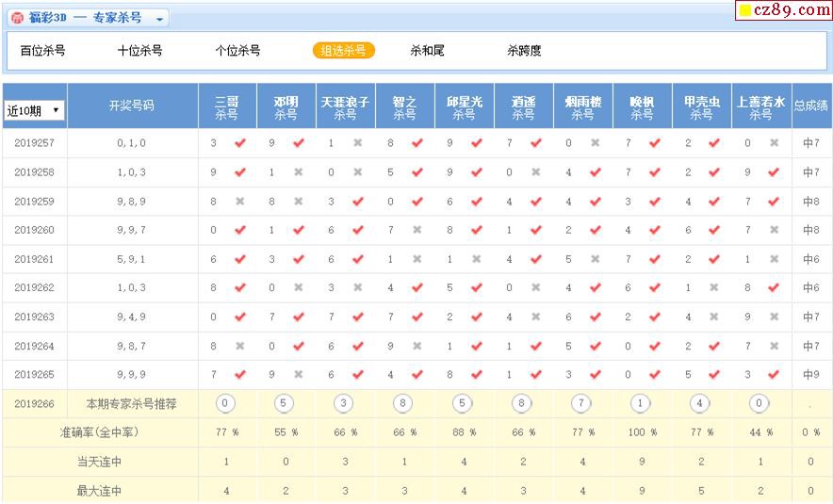Click the 逍遥 杀号 column header
This screenshot has height=504, width=833.
tap(523, 107)
